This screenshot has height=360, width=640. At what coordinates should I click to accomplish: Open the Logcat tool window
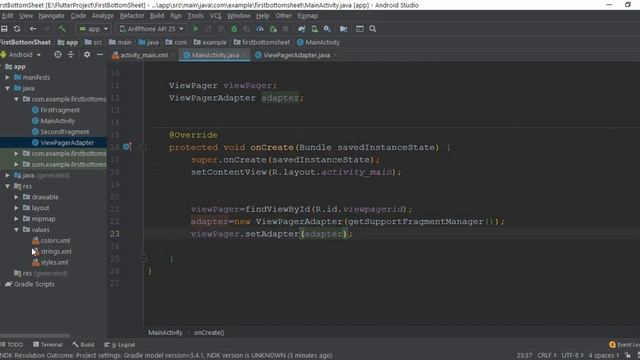tap(120, 345)
